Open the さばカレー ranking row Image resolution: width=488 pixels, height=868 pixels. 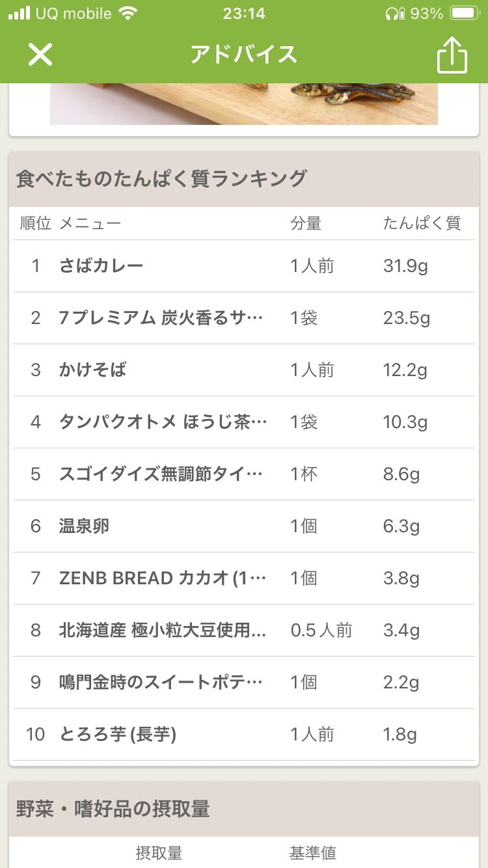click(x=244, y=266)
